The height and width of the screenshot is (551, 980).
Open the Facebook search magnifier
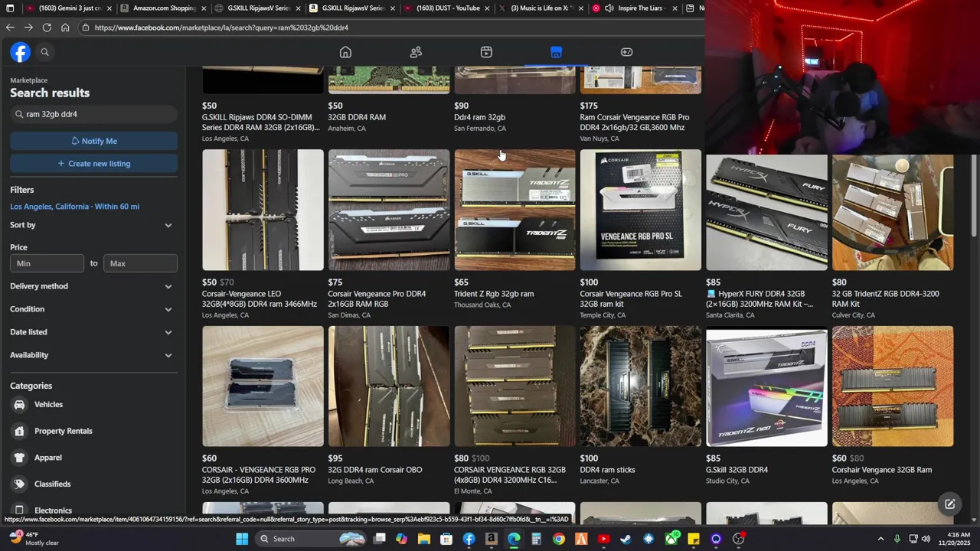click(44, 52)
